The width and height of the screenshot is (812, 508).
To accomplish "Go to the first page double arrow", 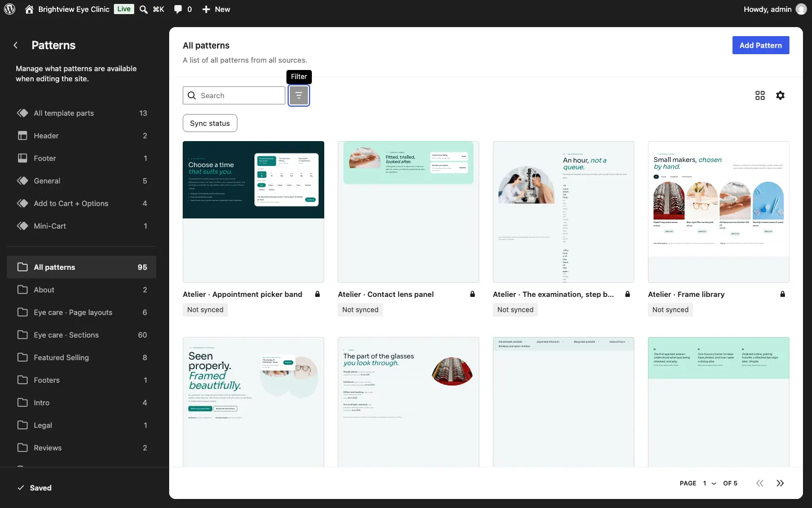I will click(760, 483).
